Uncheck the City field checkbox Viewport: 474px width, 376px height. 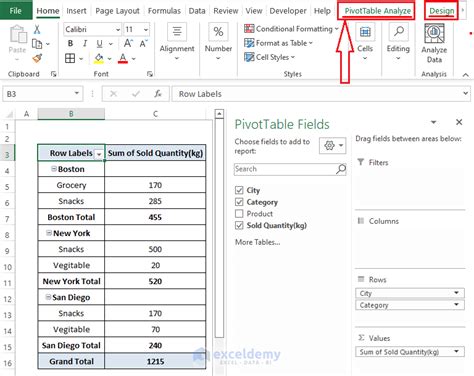(239, 190)
